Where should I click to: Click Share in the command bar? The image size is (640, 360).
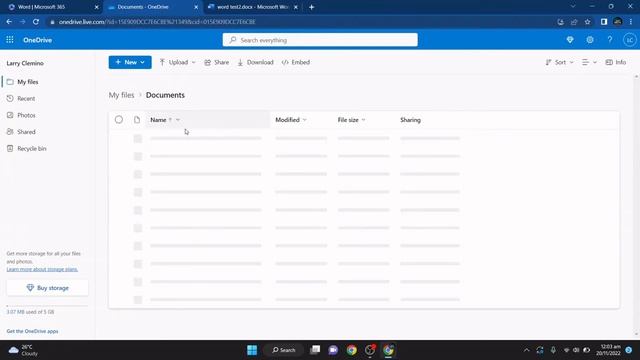pos(216,62)
